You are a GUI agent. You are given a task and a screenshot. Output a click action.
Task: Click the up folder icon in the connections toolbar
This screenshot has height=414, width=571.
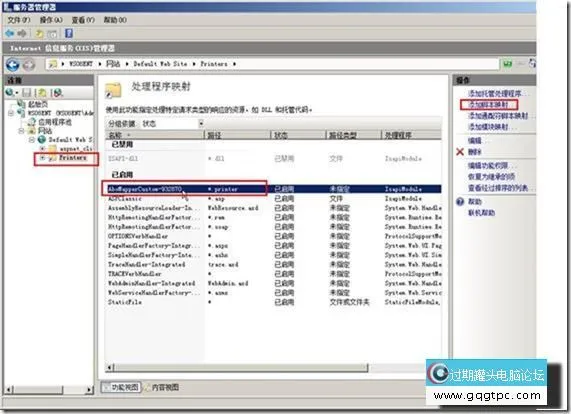(x=42, y=93)
